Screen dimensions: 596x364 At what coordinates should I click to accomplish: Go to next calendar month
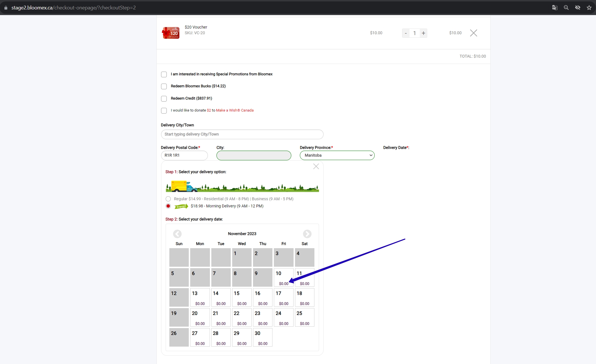point(307,234)
